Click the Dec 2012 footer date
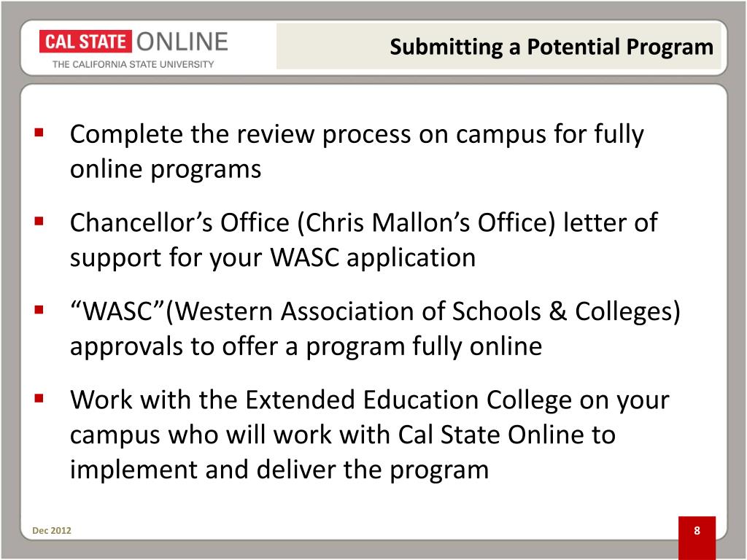The height and width of the screenshot is (560, 747). (52, 531)
